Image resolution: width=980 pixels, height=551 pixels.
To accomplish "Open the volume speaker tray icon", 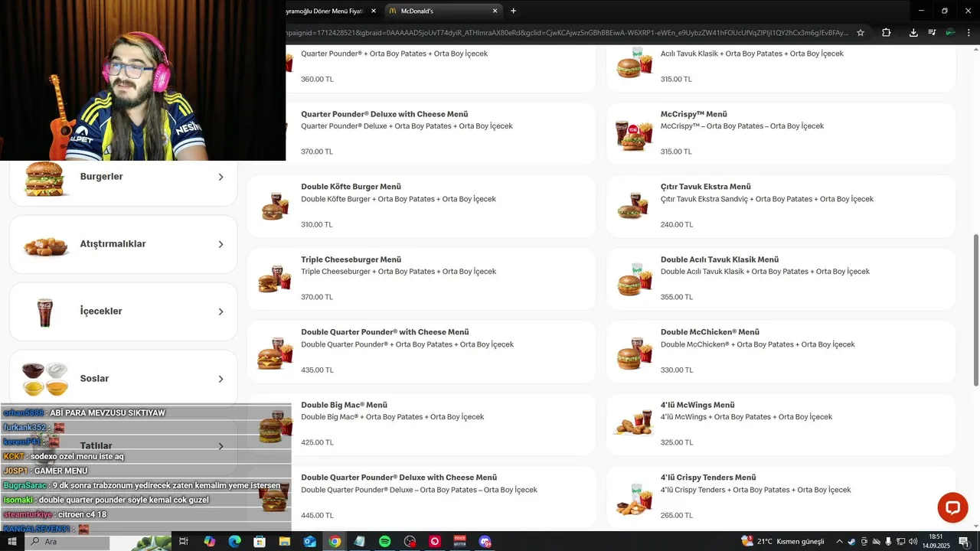I will pyautogui.click(x=913, y=541).
